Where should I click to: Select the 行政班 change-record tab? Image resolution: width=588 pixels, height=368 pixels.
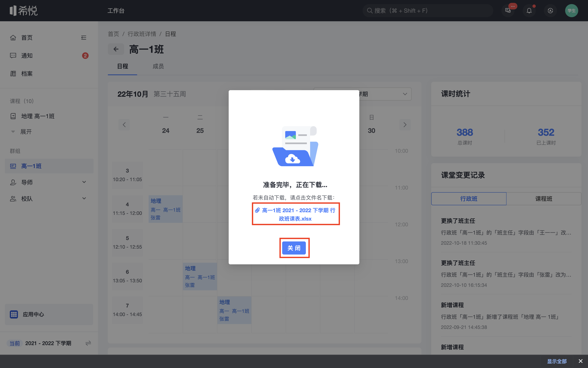[x=469, y=199]
